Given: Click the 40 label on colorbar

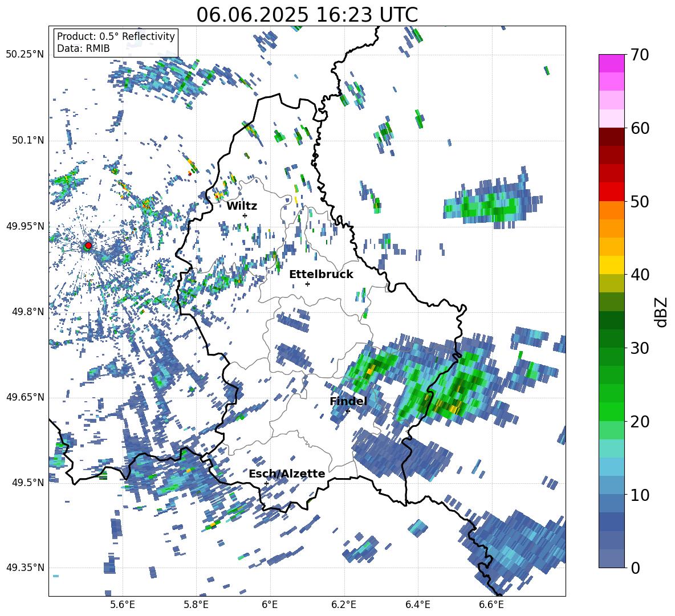Looking at the screenshot, I should [639, 275].
